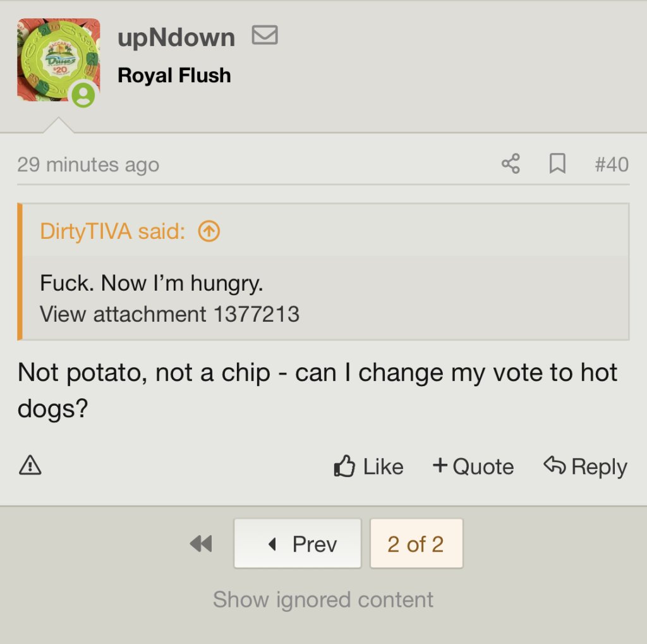Go to first page with double-arrow icon

pos(201,544)
